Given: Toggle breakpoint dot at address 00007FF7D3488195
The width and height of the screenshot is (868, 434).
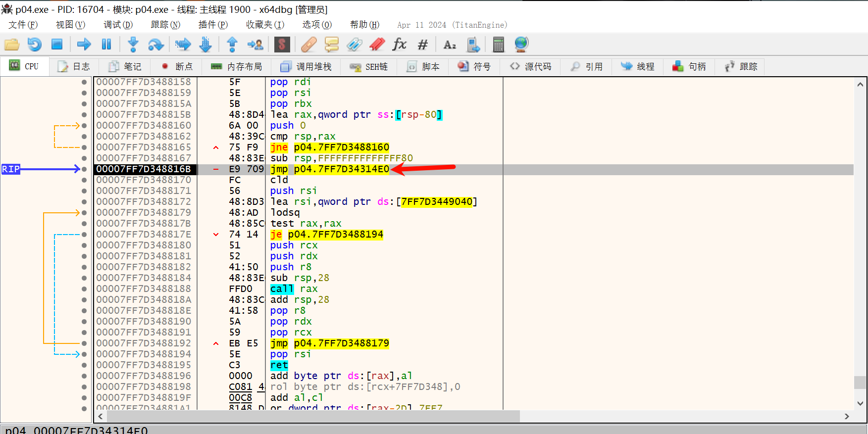Looking at the screenshot, I should pyautogui.click(x=84, y=365).
